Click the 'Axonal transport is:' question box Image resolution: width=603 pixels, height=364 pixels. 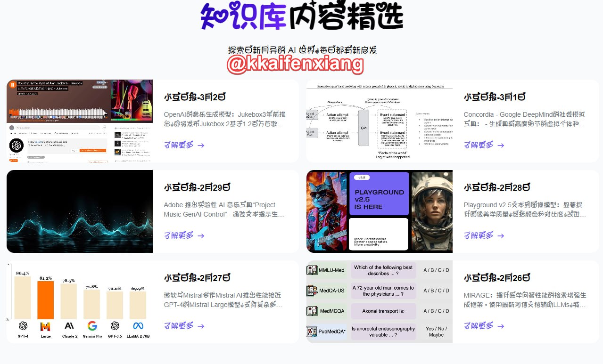(x=383, y=311)
